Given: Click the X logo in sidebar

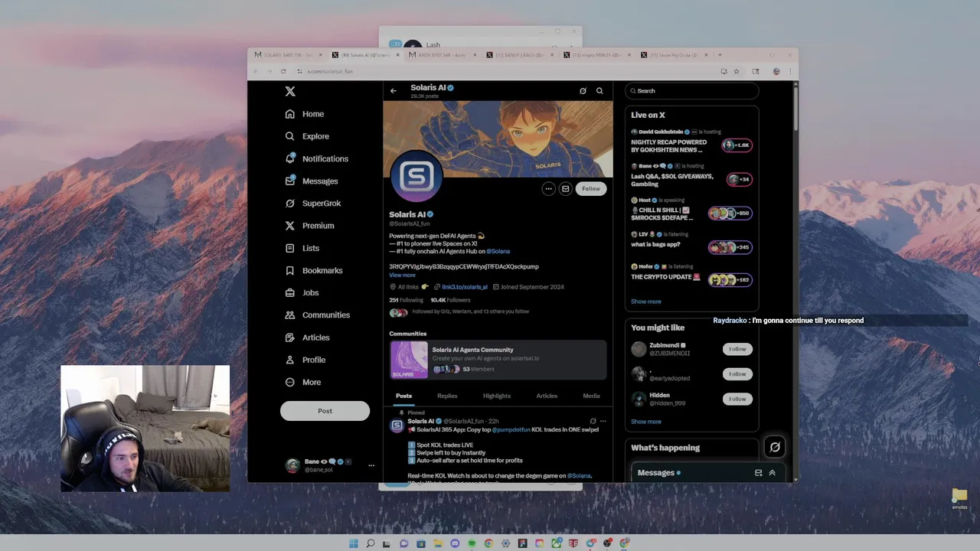Looking at the screenshot, I should click(290, 91).
